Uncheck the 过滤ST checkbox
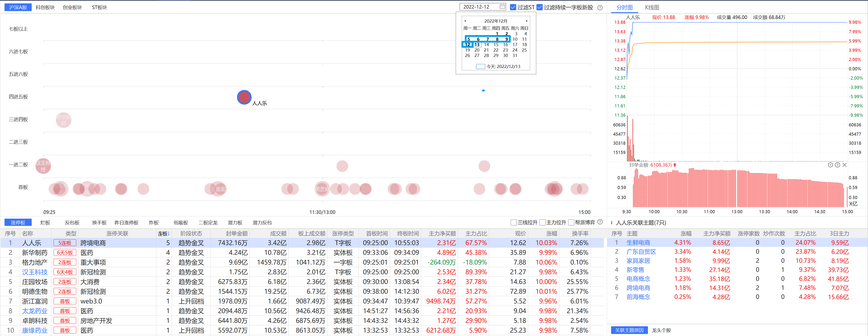Screen dimensions: 868x336 (513, 7)
